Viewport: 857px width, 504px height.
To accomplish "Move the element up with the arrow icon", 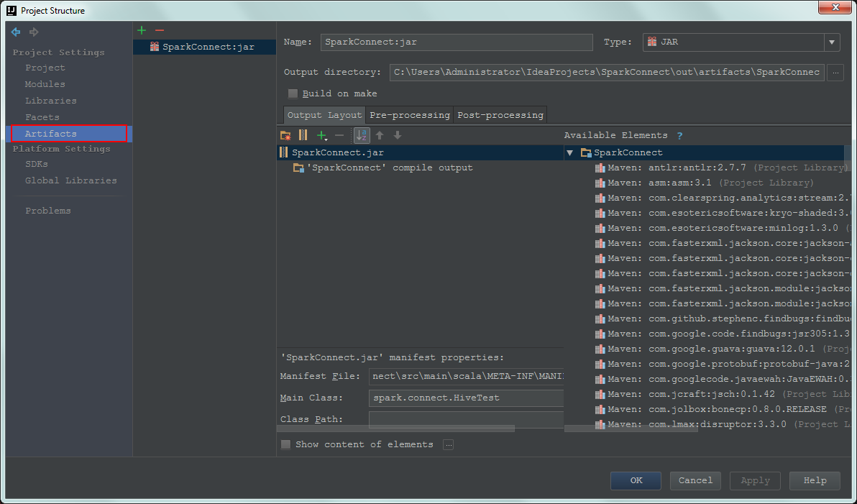I will tap(380, 136).
